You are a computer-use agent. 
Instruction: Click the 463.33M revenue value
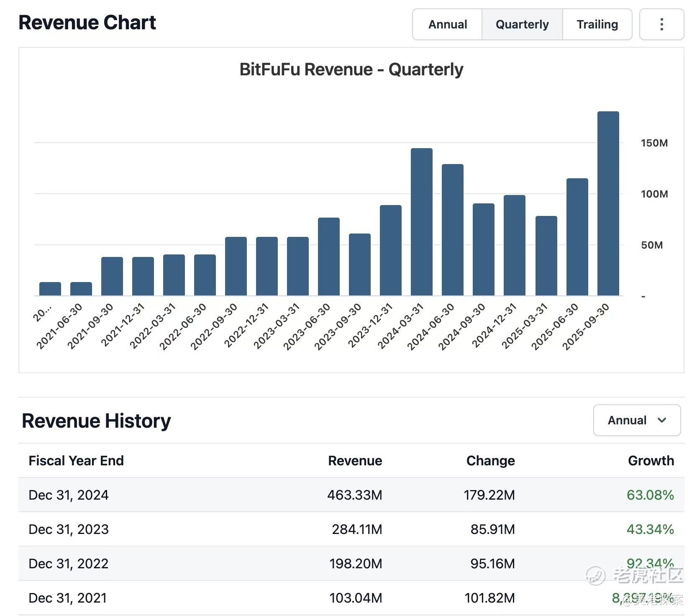(x=354, y=495)
